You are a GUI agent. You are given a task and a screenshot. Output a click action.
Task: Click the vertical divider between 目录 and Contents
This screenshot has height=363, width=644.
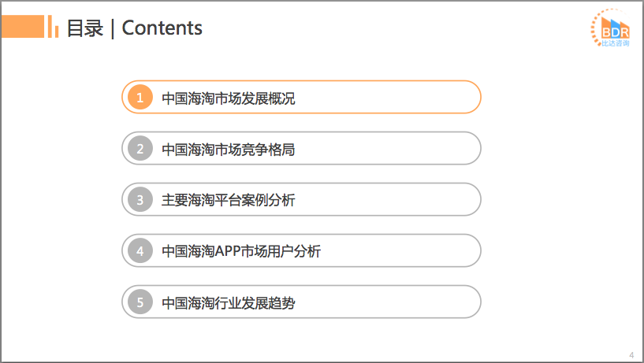(x=113, y=28)
